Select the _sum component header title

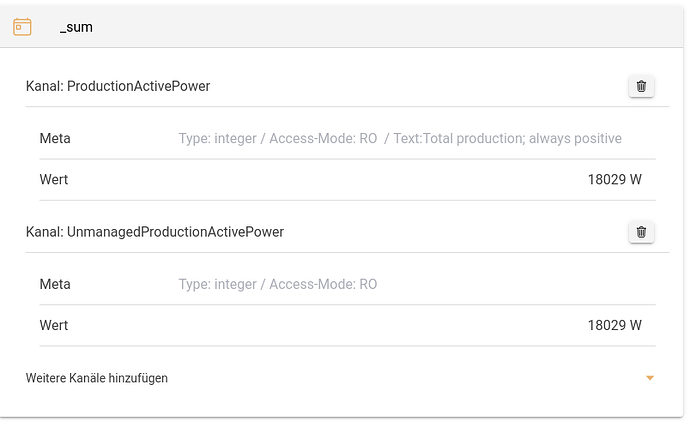(76, 27)
